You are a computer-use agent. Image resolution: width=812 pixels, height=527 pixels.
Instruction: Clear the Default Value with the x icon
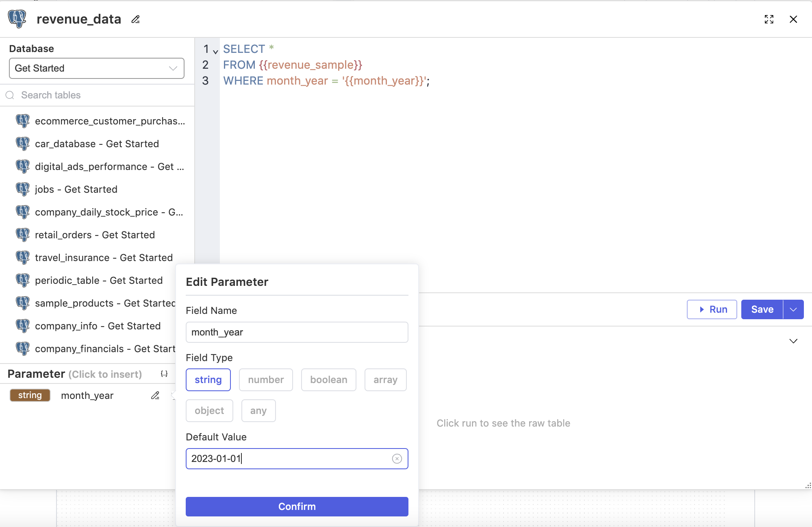point(397,459)
